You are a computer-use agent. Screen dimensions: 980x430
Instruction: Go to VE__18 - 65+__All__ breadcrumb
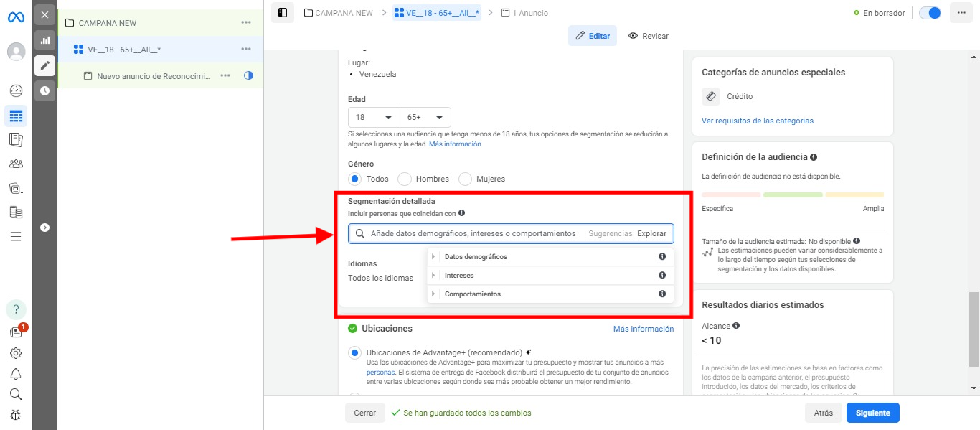[x=436, y=13]
